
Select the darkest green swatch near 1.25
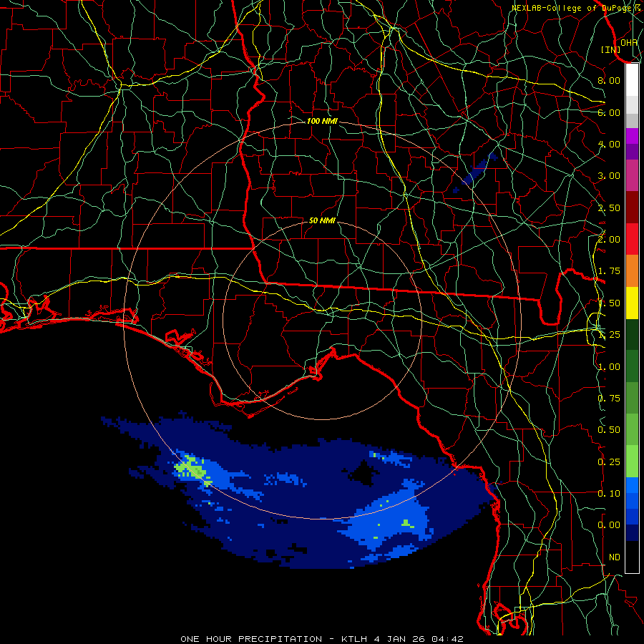click(x=632, y=334)
